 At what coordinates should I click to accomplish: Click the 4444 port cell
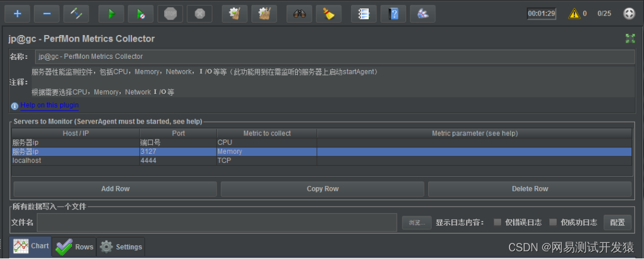(178, 161)
